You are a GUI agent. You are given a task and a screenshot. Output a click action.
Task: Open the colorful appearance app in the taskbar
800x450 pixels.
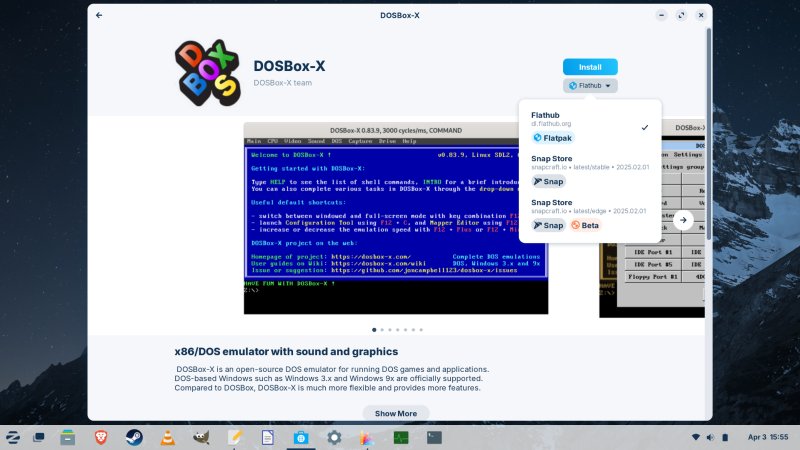click(x=367, y=437)
